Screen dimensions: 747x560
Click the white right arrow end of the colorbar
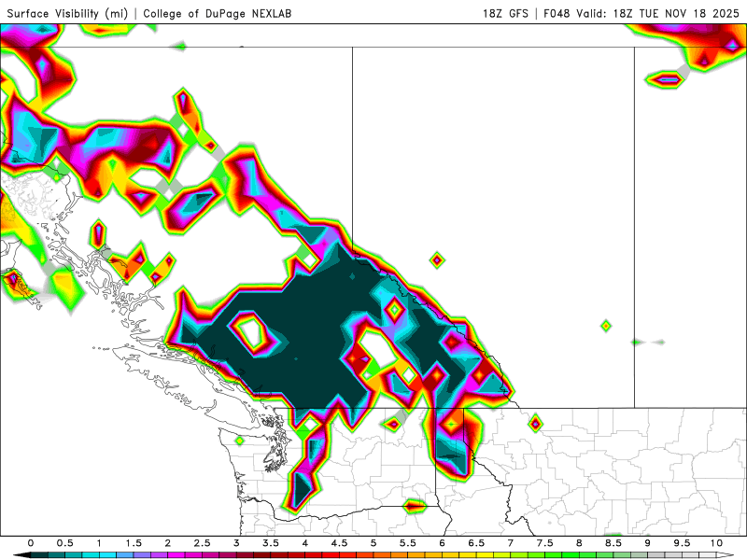point(726,555)
